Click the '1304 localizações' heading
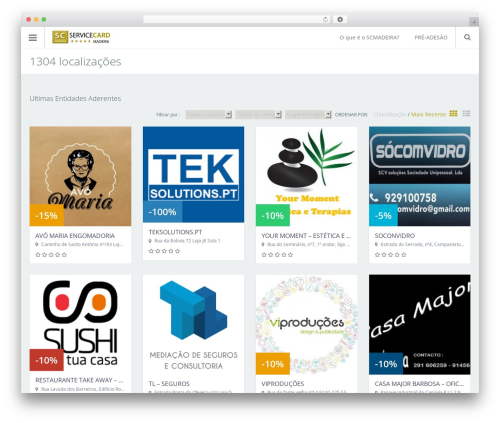This screenshot has height=423, width=500. click(x=76, y=62)
